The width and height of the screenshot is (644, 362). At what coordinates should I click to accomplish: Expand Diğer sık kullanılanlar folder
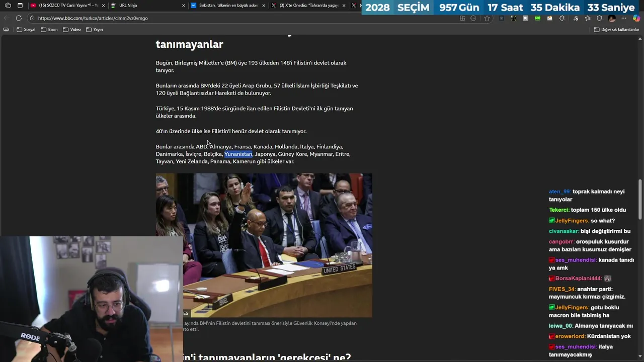(616, 30)
